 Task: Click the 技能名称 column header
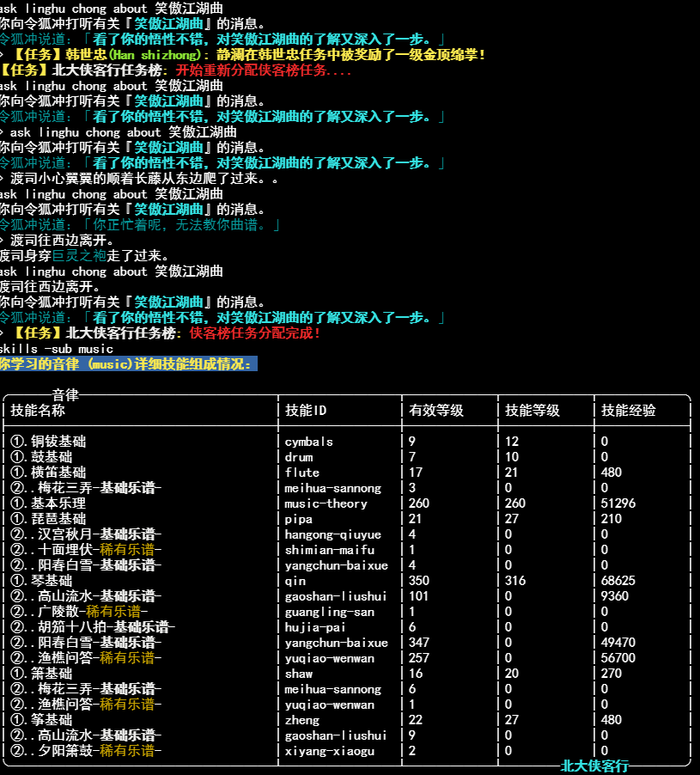(38, 410)
